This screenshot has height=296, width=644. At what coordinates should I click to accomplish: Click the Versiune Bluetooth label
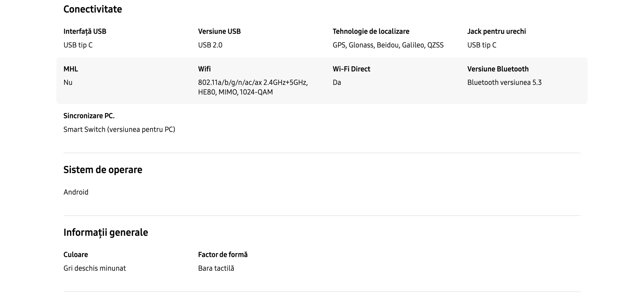pyautogui.click(x=498, y=69)
